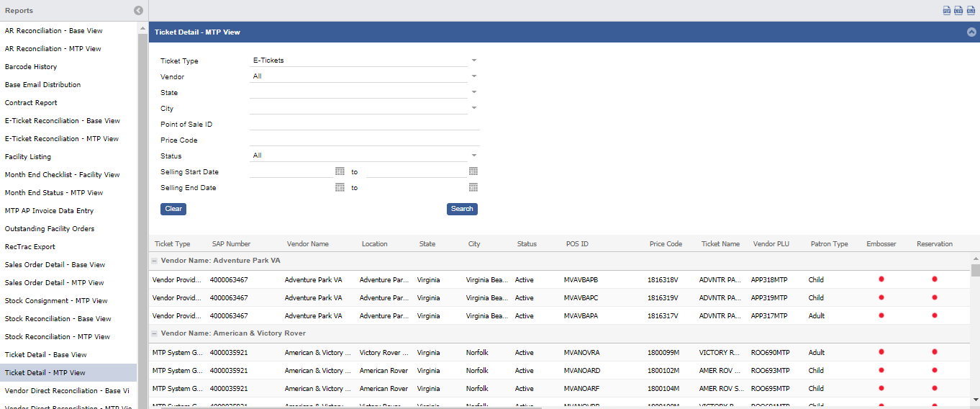
Task: Collapse the Ticket Detail filter panel
Action: [971, 32]
